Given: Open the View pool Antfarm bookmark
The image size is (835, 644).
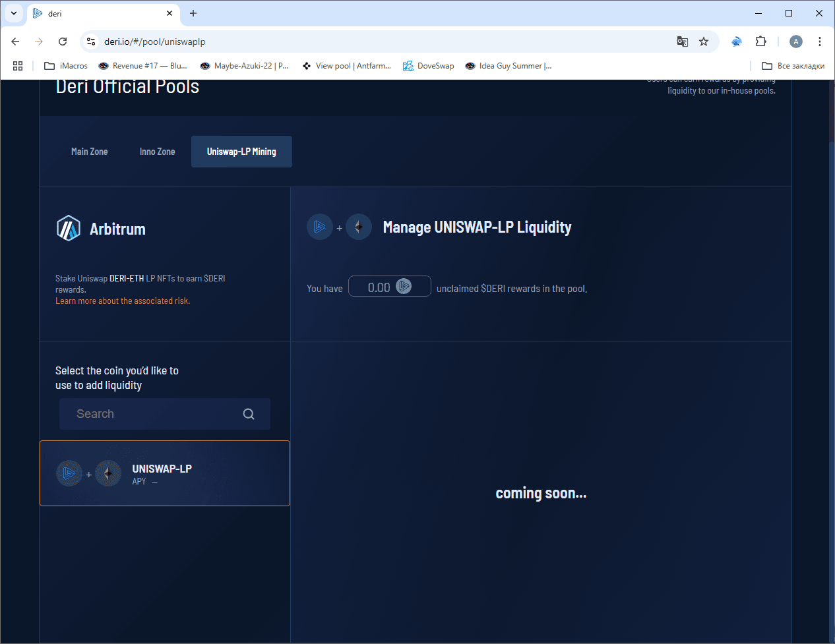Looking at the screenshot, I should pos(346,66).
